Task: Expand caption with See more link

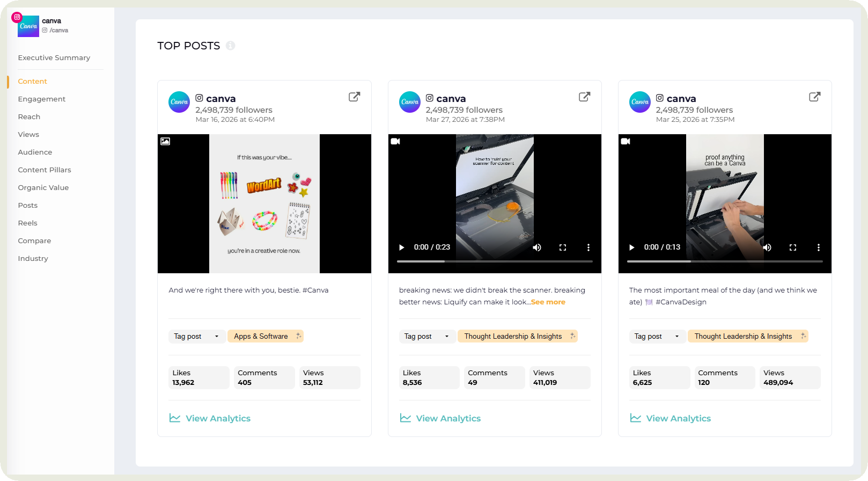Action: pos(548,302)
